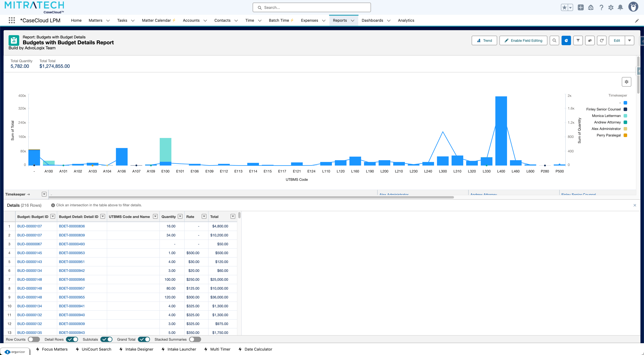
Task: Click the refresh report icon
Action: tap(601, 40)
